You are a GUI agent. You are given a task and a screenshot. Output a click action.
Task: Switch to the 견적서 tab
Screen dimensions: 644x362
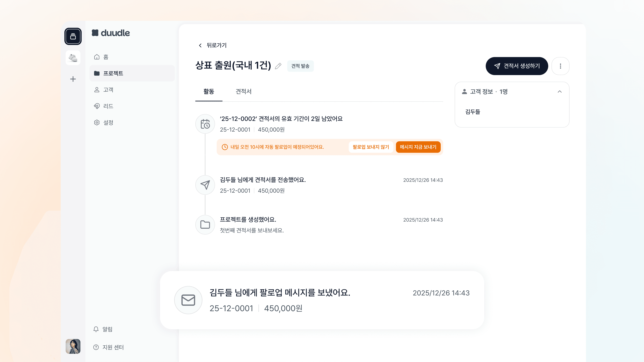(x=244, y=92)
